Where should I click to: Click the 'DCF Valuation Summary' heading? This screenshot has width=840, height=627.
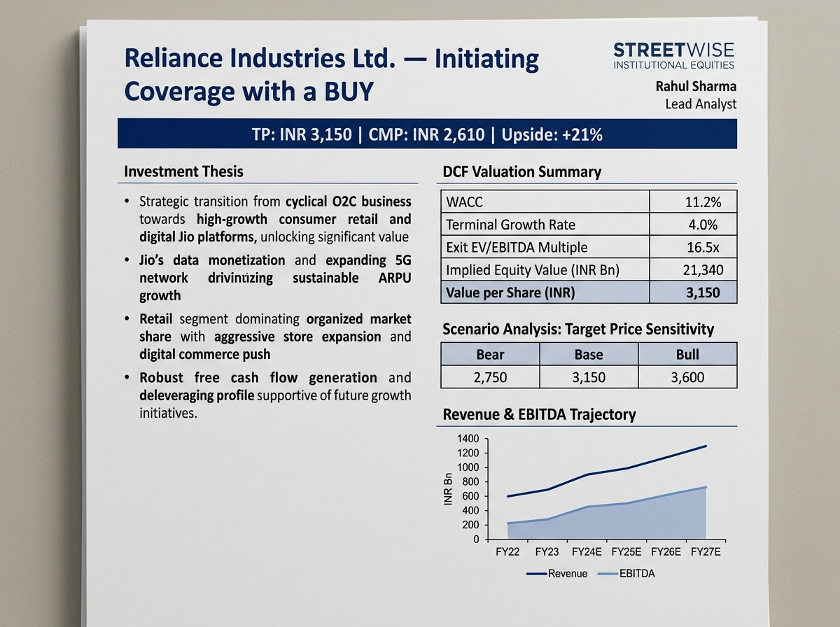point(522,171)
